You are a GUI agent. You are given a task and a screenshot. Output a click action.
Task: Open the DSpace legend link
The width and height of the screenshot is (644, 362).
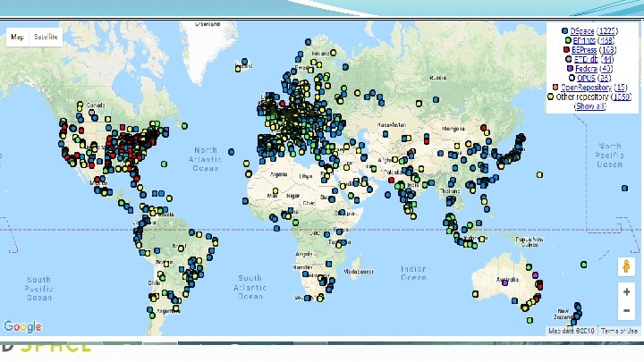point(581,30)
